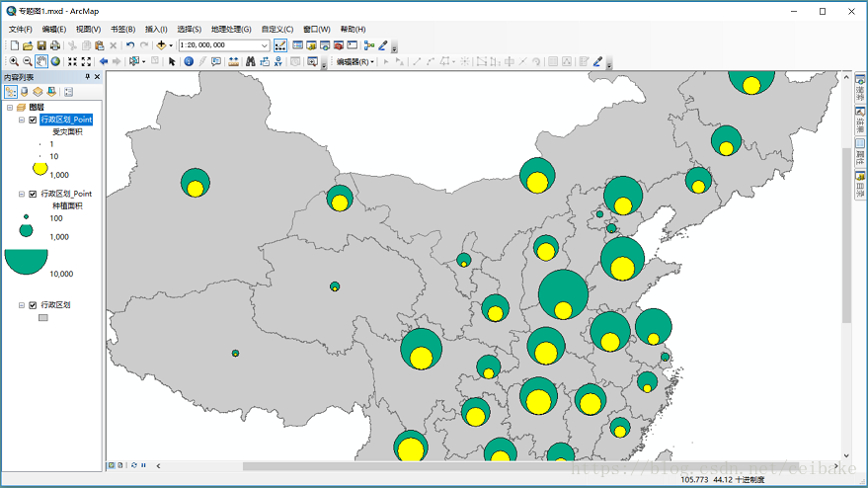The width and height of the screenshot is (868, 488).
Task: Go back to previous extent
Action: click(x=104, y=61)
